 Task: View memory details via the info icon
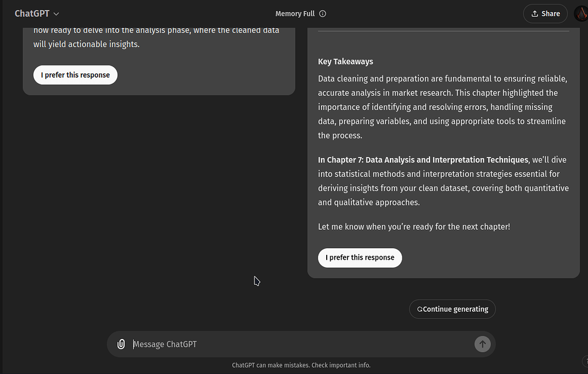[324, 13]
